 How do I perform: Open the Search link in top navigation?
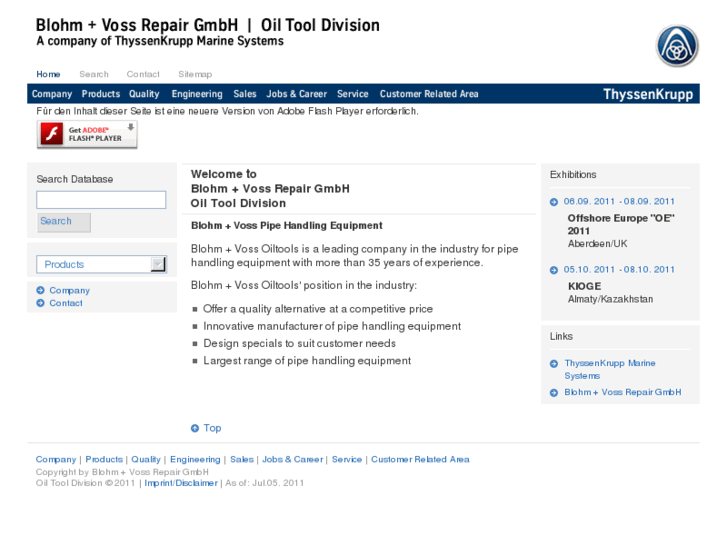pos(94,74)
